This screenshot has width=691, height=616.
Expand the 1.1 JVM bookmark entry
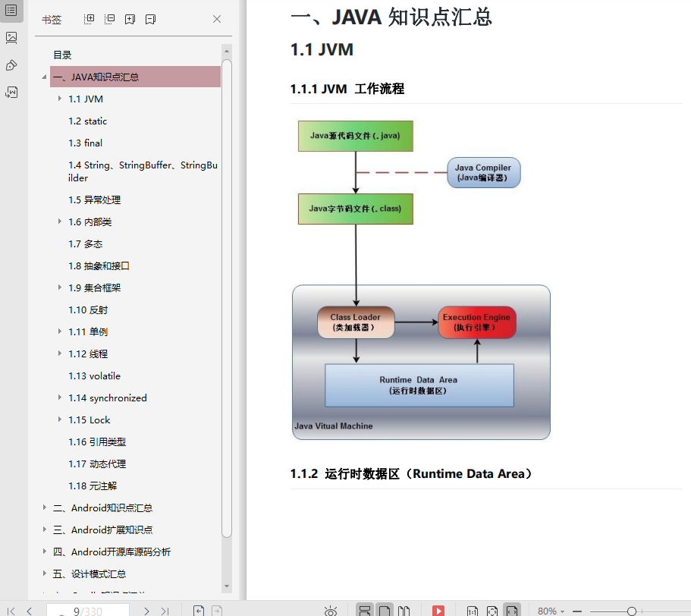pyautogui.click(x=61, y=99)
